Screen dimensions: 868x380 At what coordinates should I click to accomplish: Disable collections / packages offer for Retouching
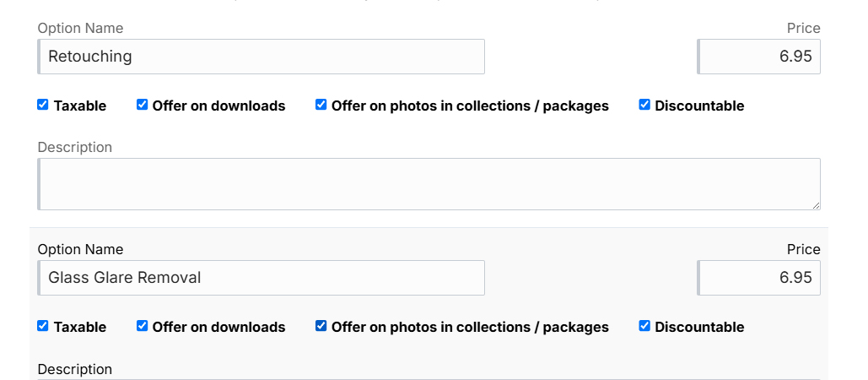coord(321,105)
